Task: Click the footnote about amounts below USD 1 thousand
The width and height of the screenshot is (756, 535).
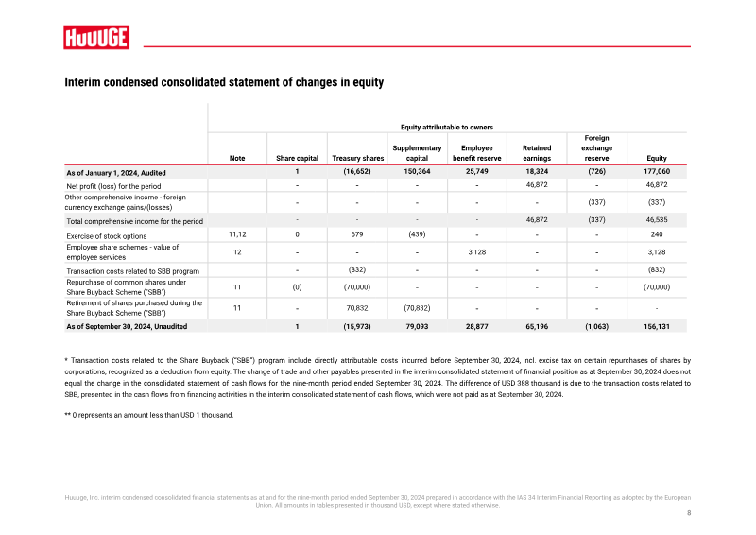Action: [x=149, y=415]
